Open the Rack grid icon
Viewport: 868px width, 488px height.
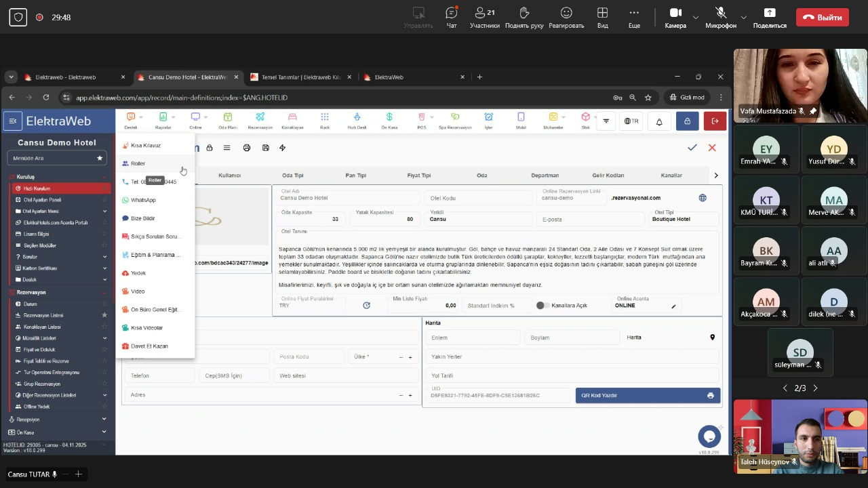point(325,118)
